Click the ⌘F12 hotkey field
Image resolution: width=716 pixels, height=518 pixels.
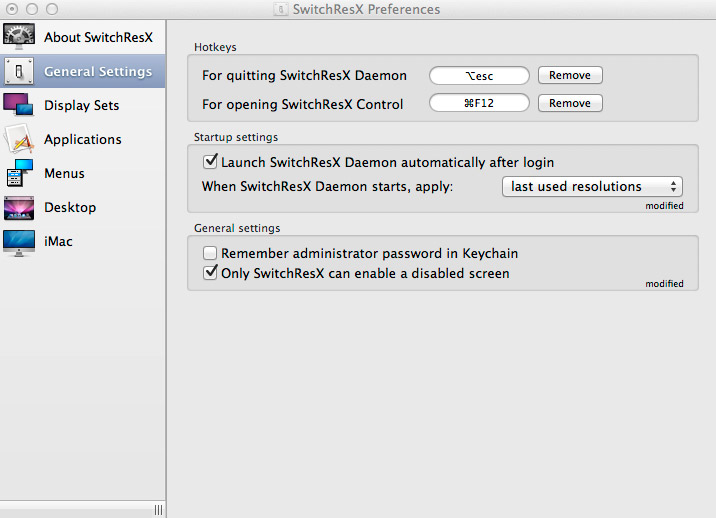[479, 103]
